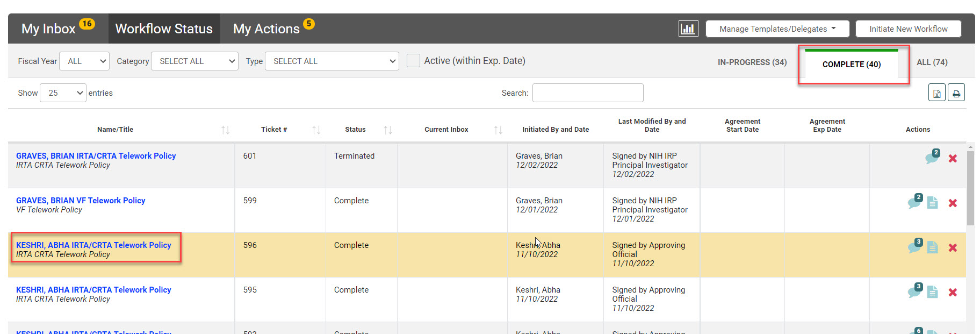The image size is (980, 334).
Task: Click the table vertical scrollbar thumb
Action: click(x=970, y=188)
